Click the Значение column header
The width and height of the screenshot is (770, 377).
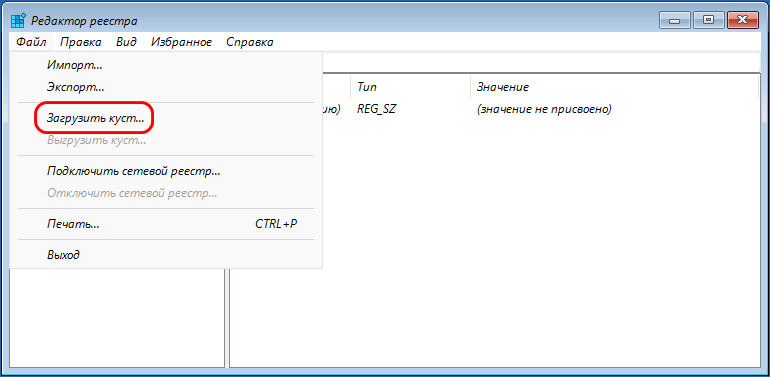(x=615, y=87)
